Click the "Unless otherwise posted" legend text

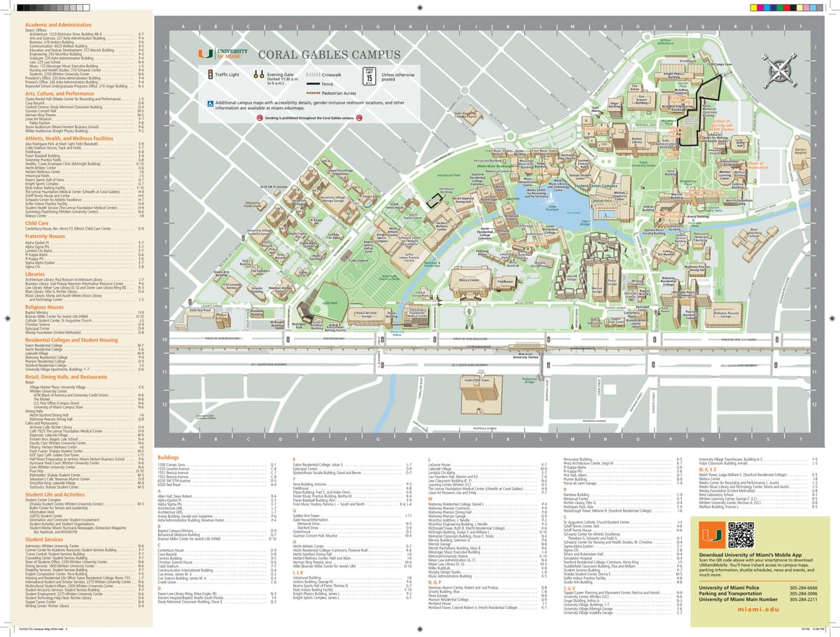[398, 76]
